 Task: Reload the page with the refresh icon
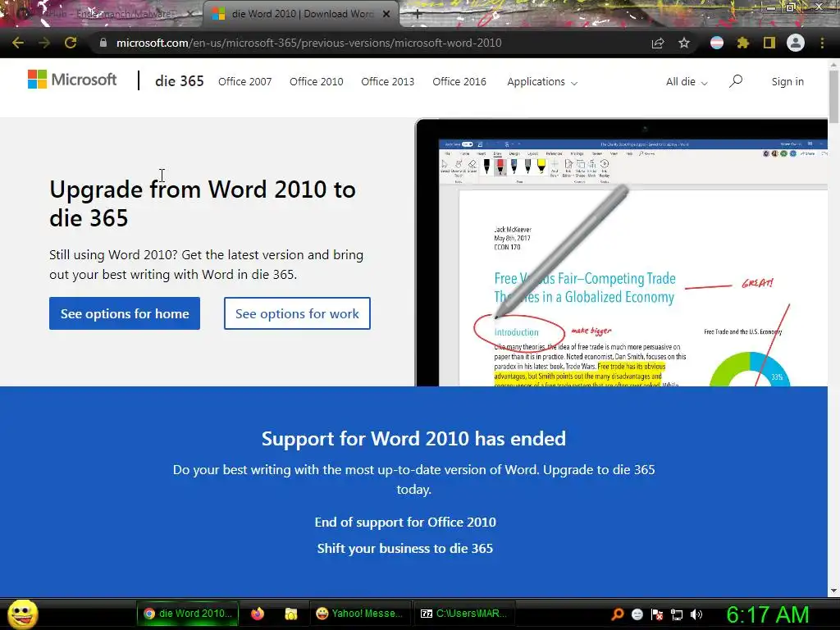point(71,43)
